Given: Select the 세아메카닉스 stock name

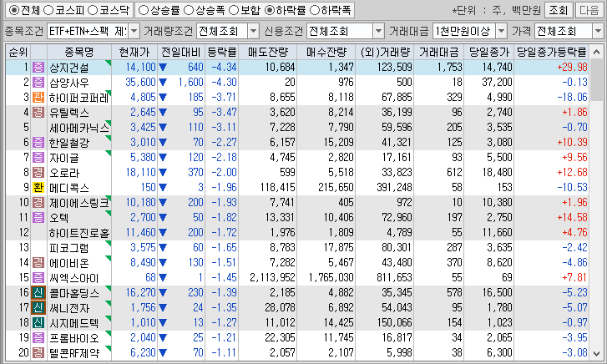Looking at the screenshot, I should click(x=79, y=128).
